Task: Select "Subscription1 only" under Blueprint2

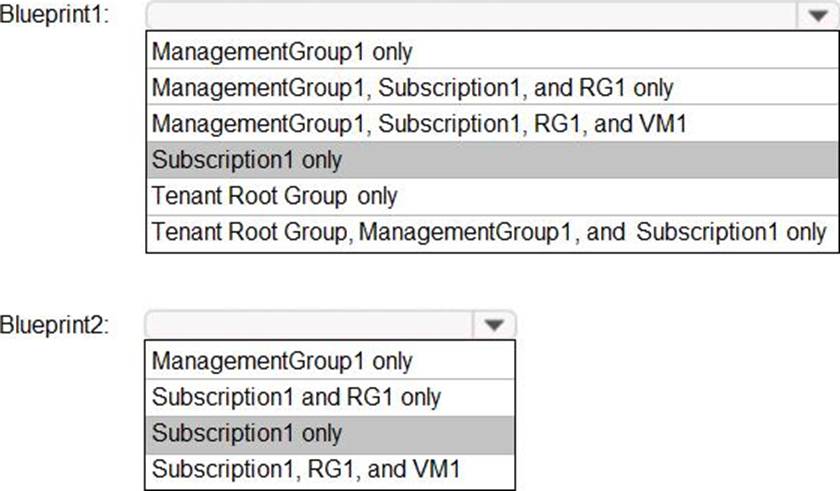Action: click(247, 433)
